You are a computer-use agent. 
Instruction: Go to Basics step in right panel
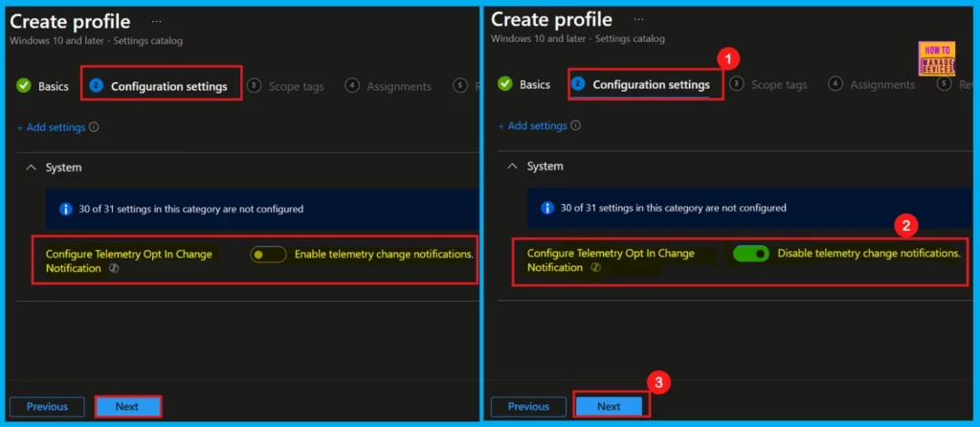[x=523, y=84]
